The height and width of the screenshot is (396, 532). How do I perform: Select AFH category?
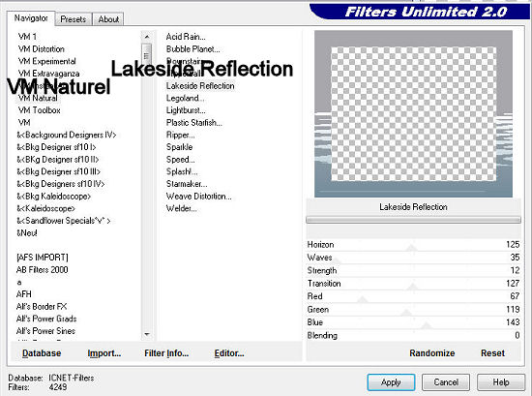[24, 294]
